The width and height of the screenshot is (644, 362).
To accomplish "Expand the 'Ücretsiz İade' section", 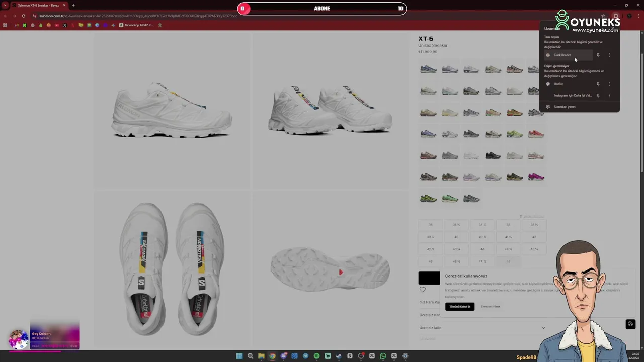I will [x=482, y=328].
